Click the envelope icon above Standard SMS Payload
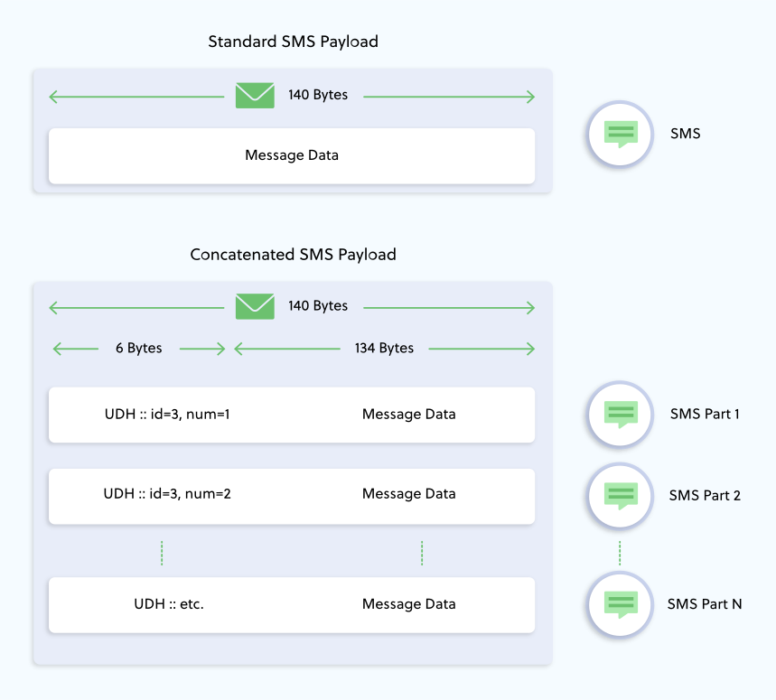The height and width of the screenshot is (700, 776). (254, 94)
